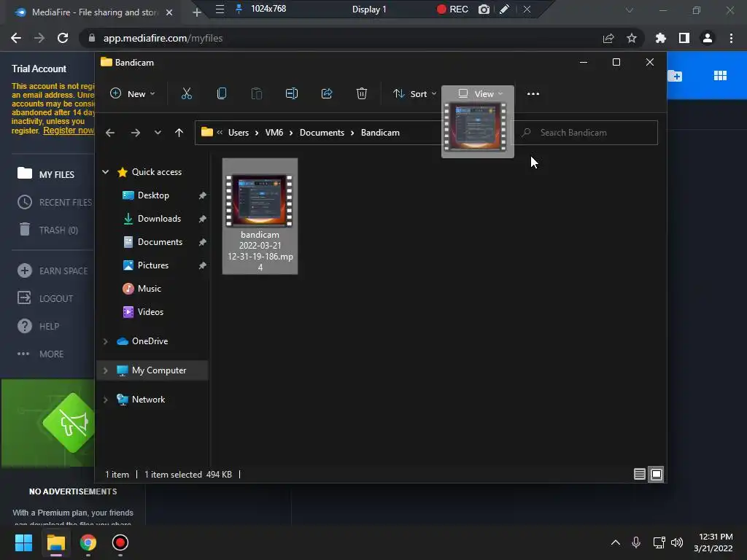Go up one folder level

pyautogui.click(x=179, y=133)
